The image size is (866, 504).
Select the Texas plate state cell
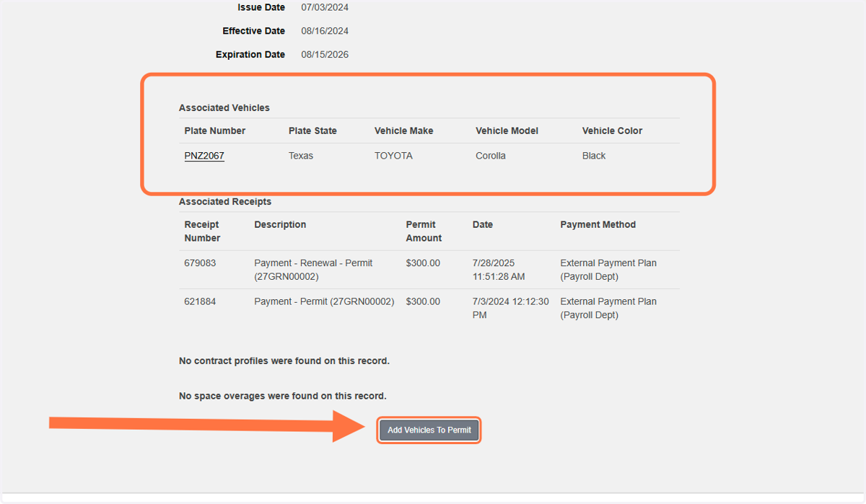pos(301,156)
